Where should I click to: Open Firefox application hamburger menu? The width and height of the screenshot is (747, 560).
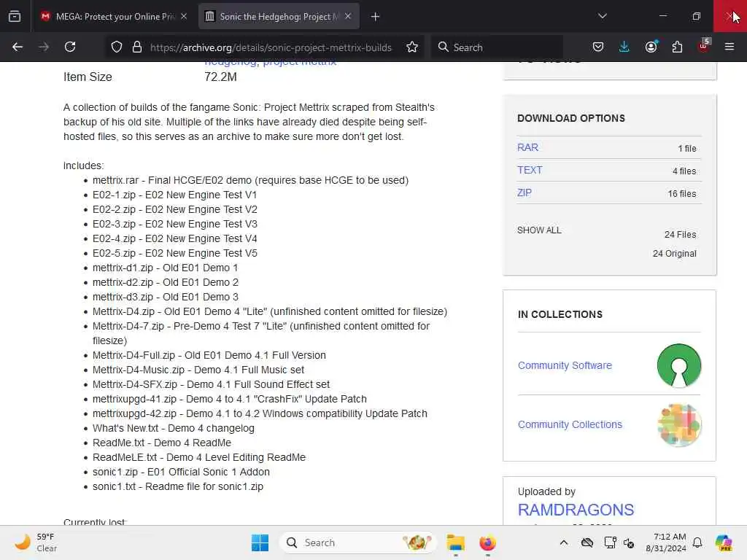[x=729, y=47]
